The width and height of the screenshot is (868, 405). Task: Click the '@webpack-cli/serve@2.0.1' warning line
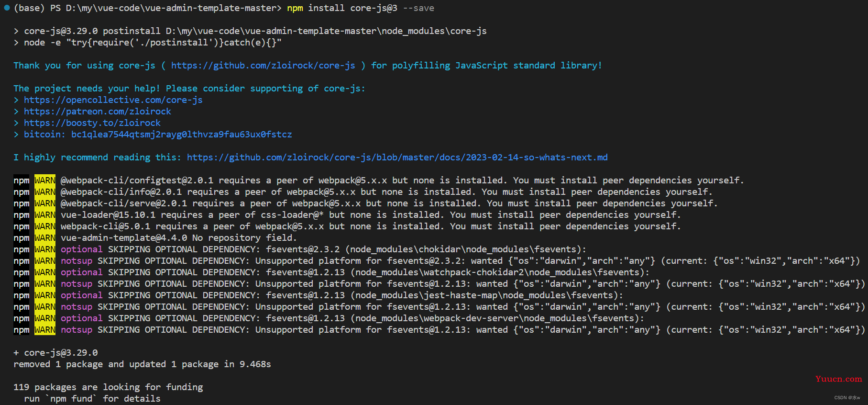[x=365, y=203]
